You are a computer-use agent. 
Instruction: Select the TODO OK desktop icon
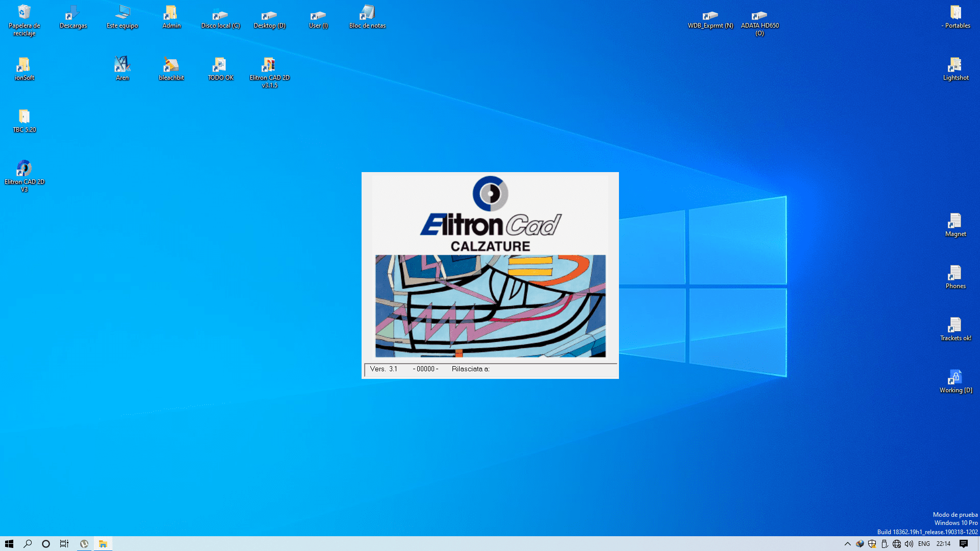pos(220,65)
